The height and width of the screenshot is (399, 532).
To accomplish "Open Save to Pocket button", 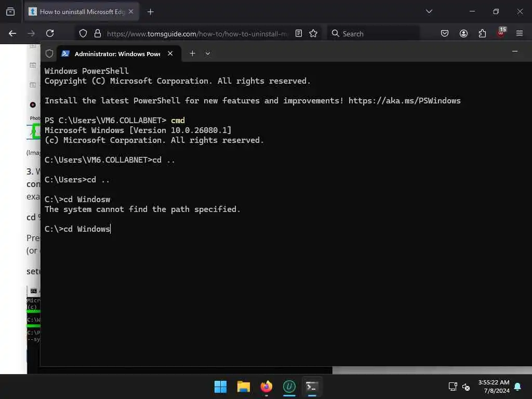I will 445,33.
